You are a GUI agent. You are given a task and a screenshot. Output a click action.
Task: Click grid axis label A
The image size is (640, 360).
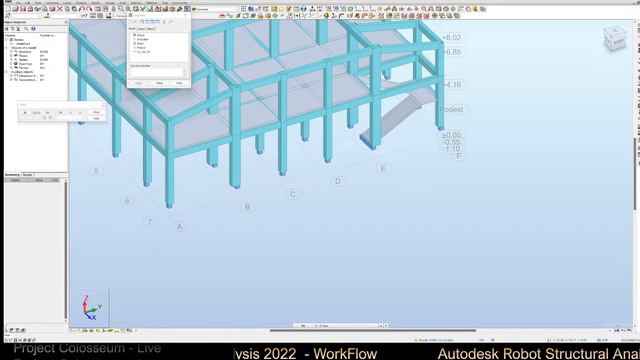click(179, 227)
